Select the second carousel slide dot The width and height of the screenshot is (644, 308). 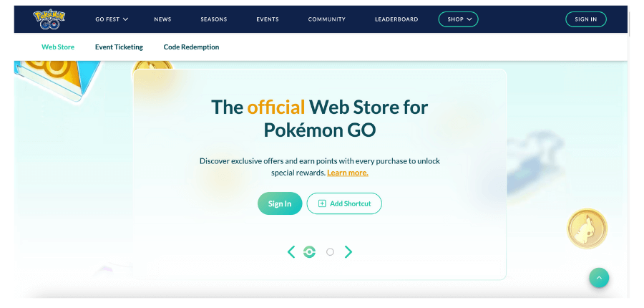(330, 251)
